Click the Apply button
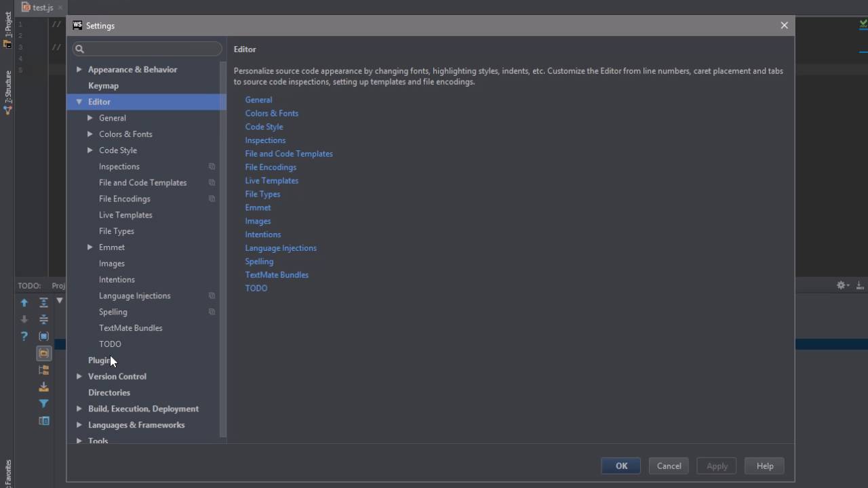 pyautogui.click(x=717, y=466)
